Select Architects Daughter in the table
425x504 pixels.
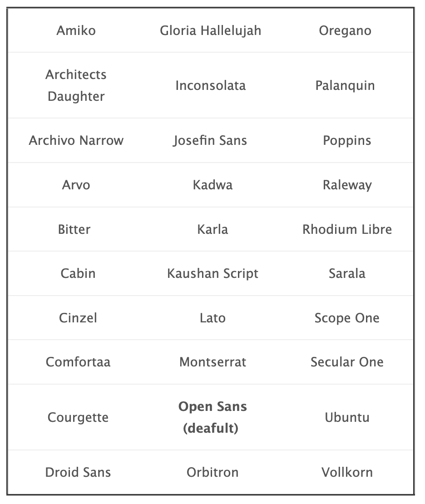tap(76, 85)
